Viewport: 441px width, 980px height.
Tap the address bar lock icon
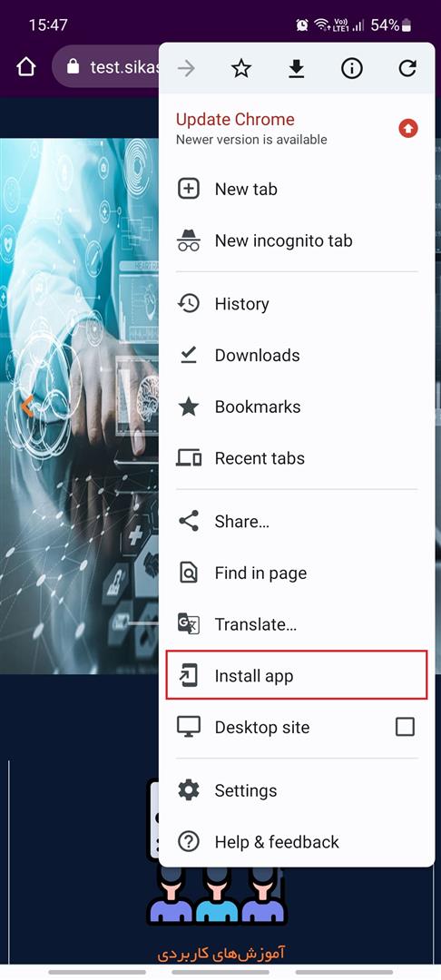(73, 66)
